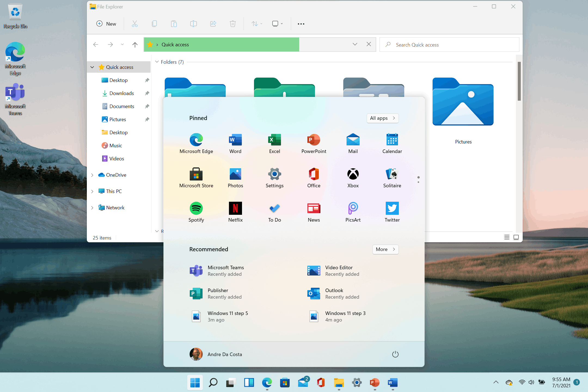Launch PowerPoint from the pinned apps

click(x=314, y=143)
